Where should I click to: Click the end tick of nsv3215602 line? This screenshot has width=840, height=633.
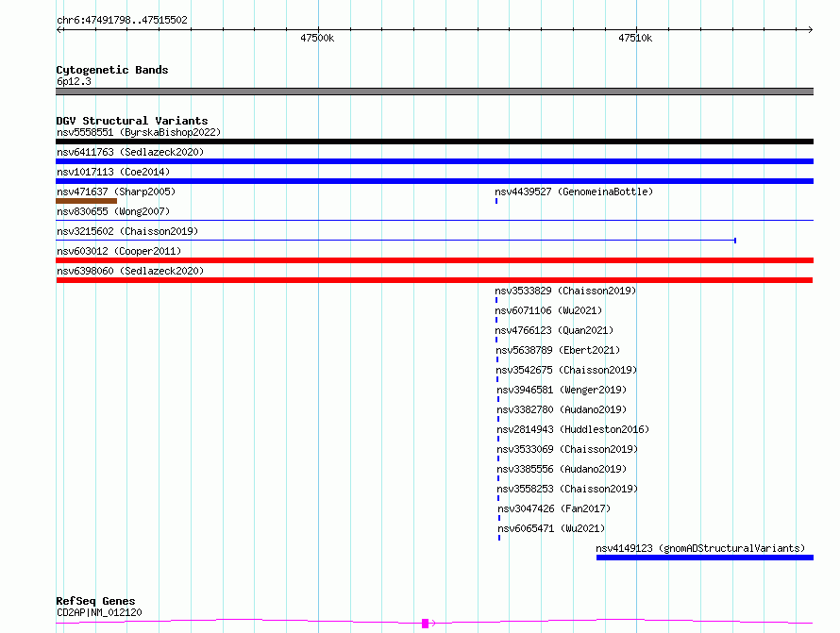(735, 241)
